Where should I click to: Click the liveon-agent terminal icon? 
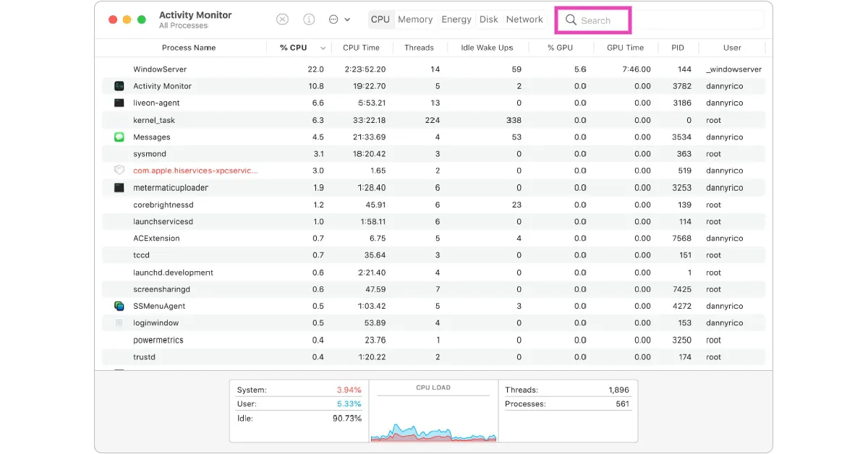tap(119, 103)
